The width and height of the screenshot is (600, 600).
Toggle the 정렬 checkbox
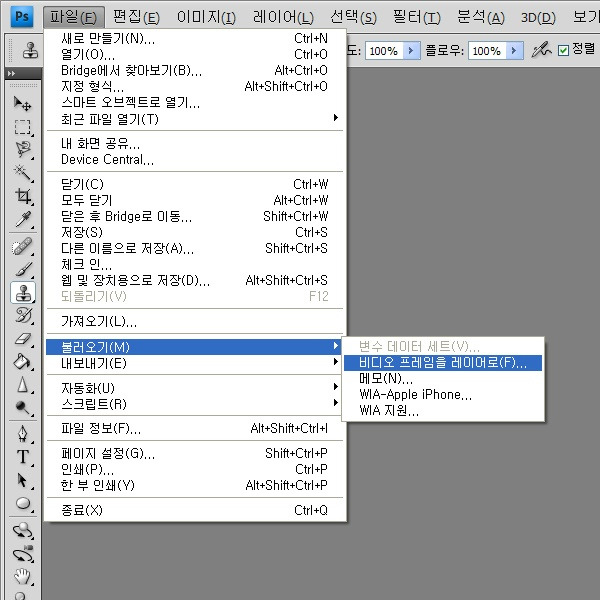[563, 50]
